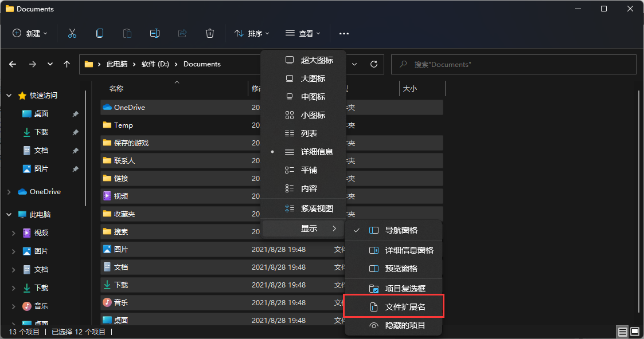Screen dimensions: 644x339
Task: Go forward with the right arrow
Action: [33, 64]
